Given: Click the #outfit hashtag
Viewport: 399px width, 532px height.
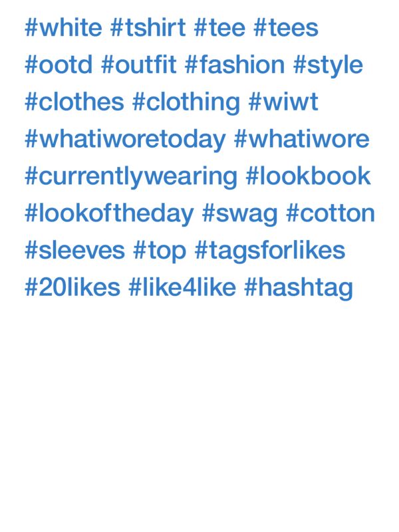Looking at the screenshot, I should [x=138, y=66].
